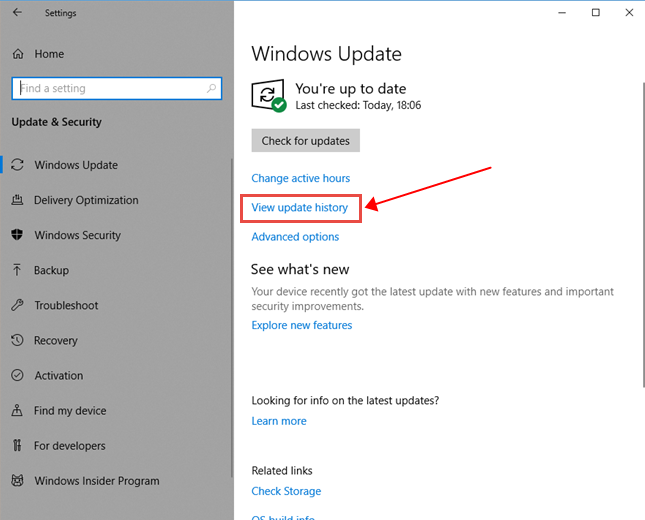Open Advanced options link
The height and width of the screenshot is (520, 645).
pyautogui.click(x=295, y=237)
